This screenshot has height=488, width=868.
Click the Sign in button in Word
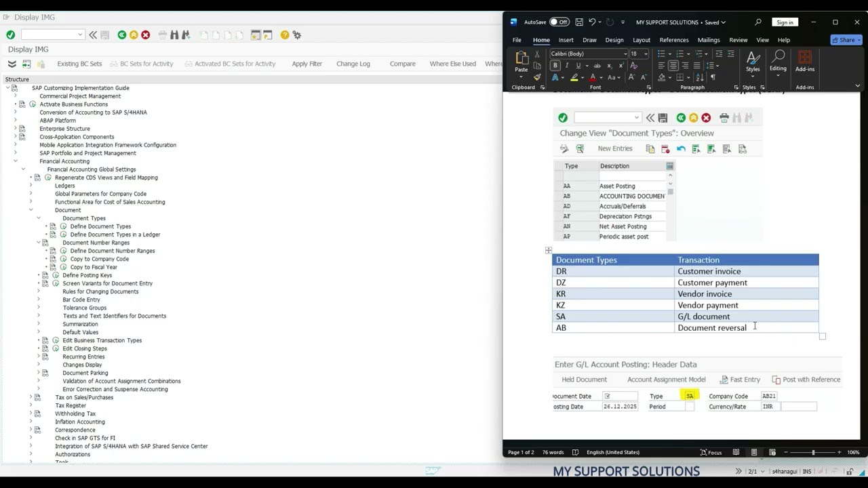785,22
